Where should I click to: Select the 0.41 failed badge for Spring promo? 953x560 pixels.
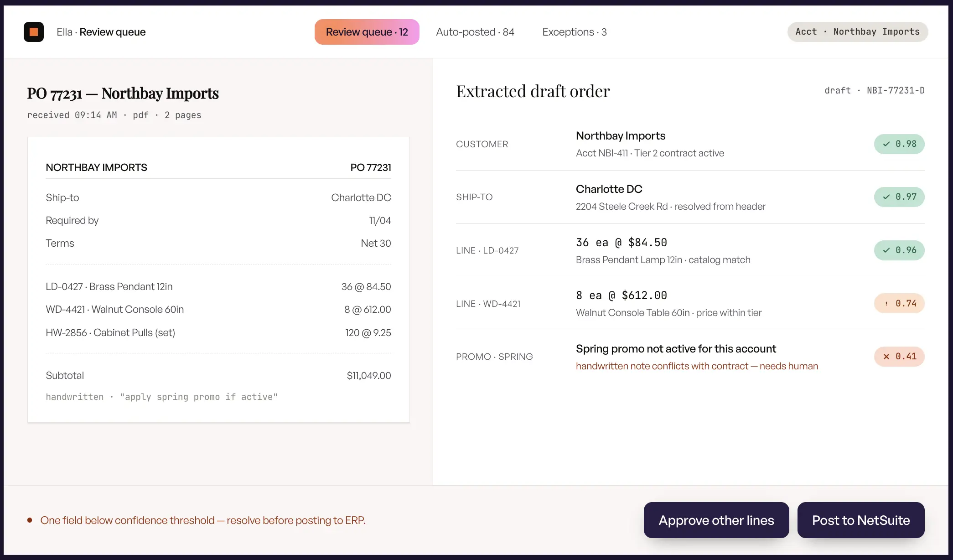tap(899, 357)
